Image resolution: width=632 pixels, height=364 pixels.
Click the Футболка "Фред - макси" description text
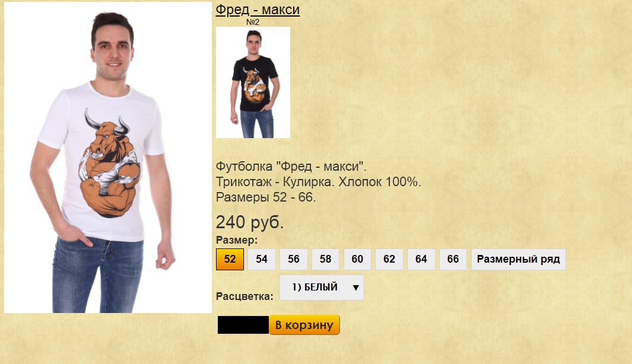click(291, 167)
